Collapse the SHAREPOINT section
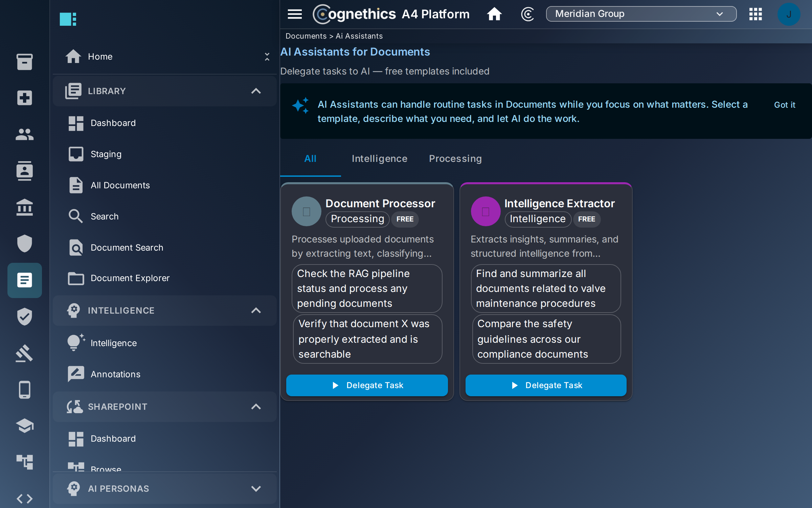The image size is (812, 508). 256,406
